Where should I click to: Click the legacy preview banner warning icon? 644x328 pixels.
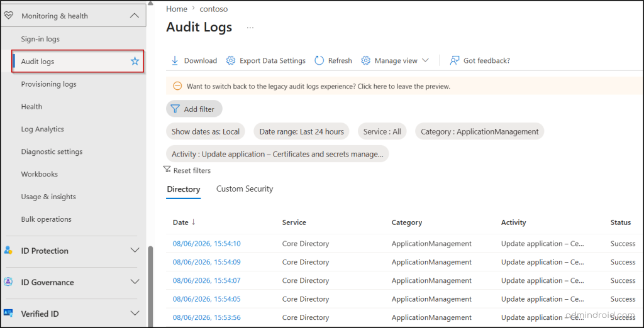(x=177, y=86)
